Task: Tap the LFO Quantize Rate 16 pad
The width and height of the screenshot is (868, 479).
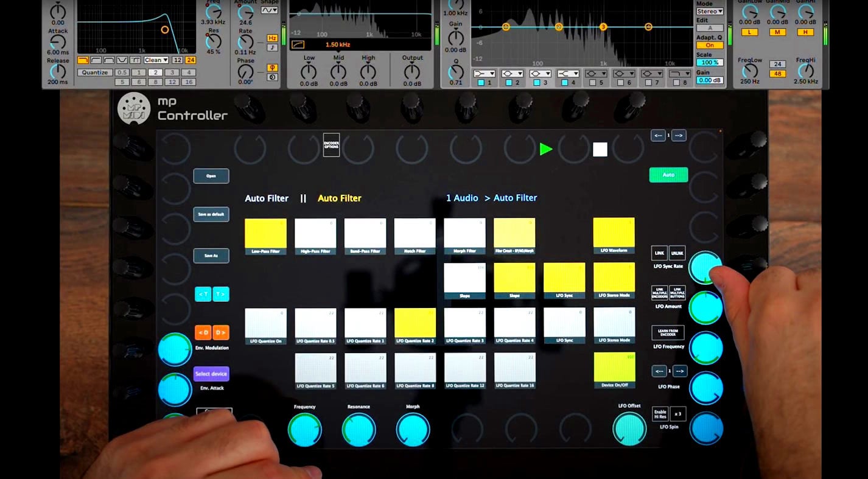Action: point(515,371)
